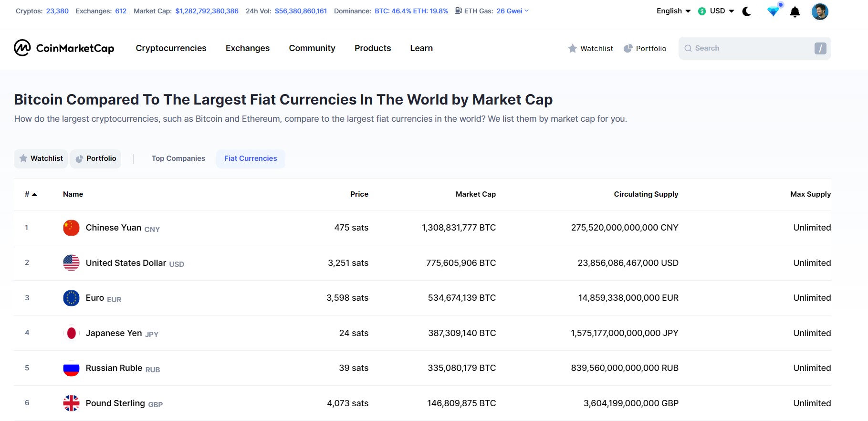Click the 14,859,338,000,000 EUR supply value
The width and height of the screenshot is (868, 421).
point(628,298)
